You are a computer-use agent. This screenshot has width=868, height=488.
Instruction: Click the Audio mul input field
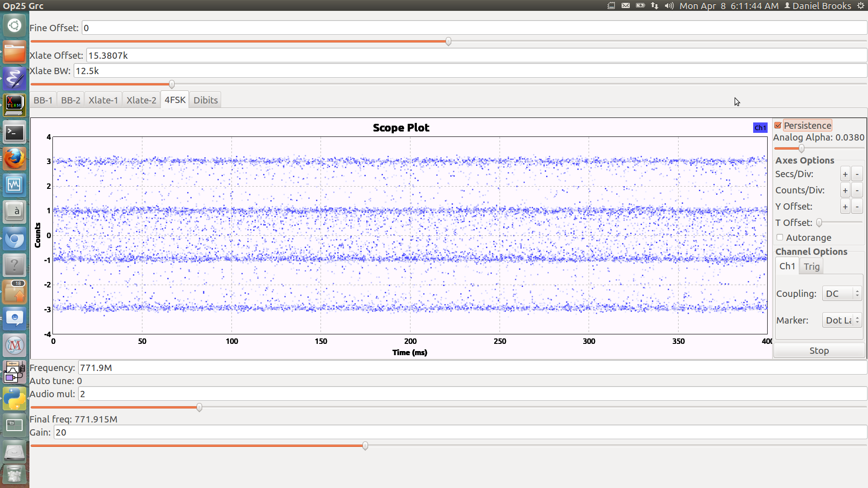(472, 394)
